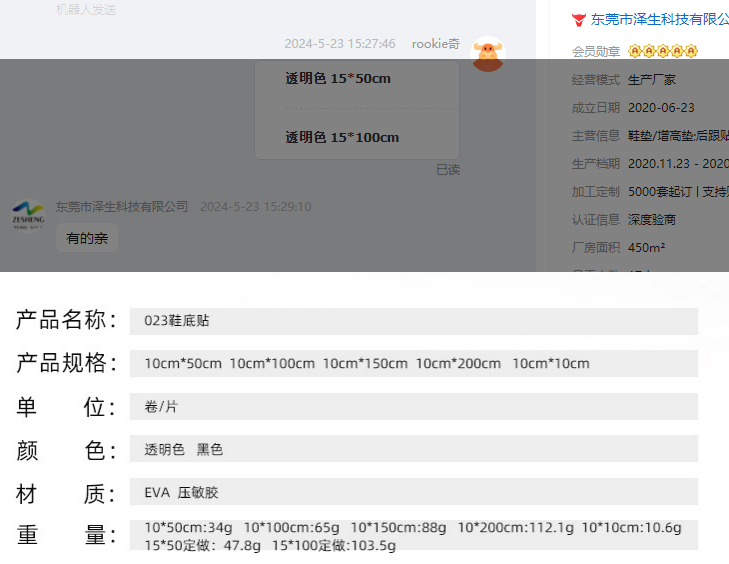Viewport: 729px width, 564px height.
Task: Click the 023鞋底贴 product name field
Action: [177, 321]
